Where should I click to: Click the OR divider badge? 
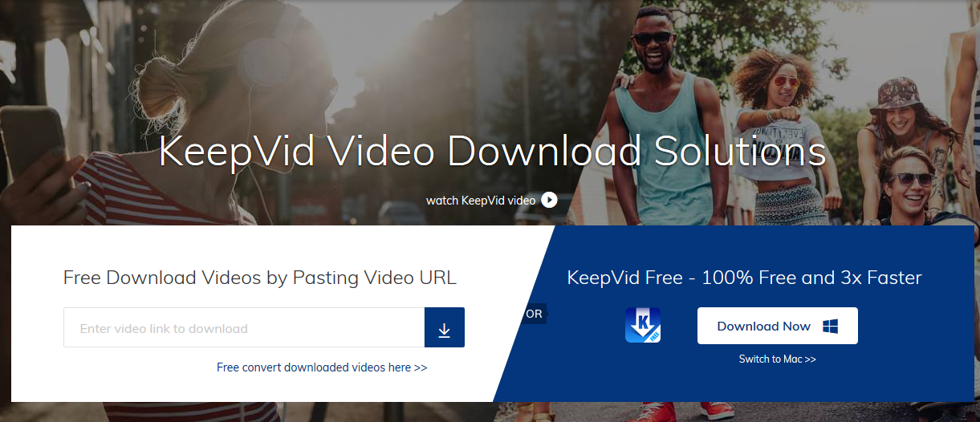pos(534,314)
